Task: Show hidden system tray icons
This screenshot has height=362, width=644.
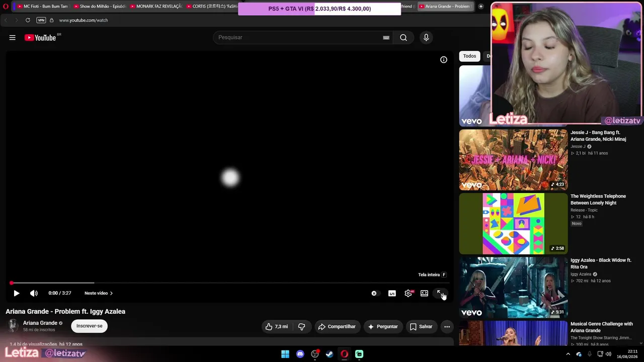Action: click(568, 354)
